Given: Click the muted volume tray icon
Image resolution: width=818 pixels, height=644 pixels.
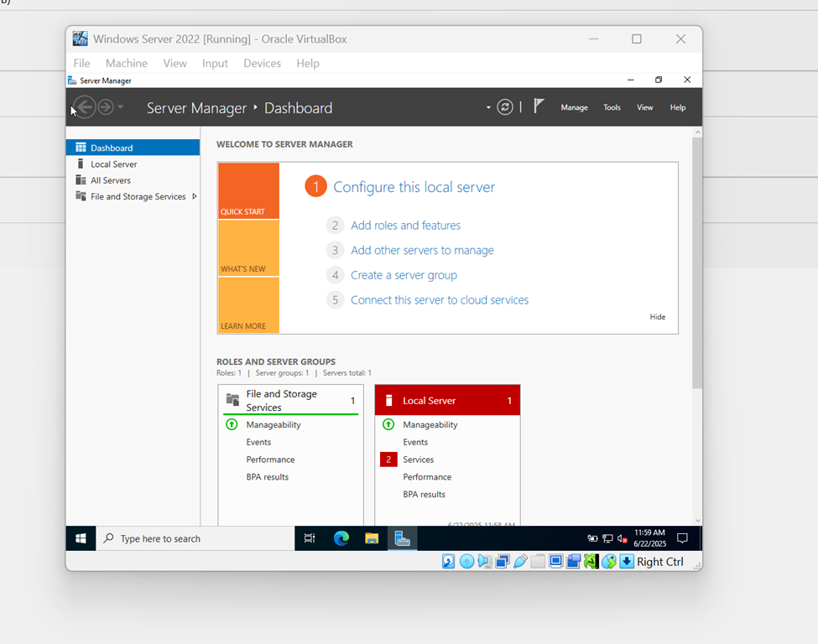Looking at the screenshot, I should pyautogui.click(x=622, y=538).
